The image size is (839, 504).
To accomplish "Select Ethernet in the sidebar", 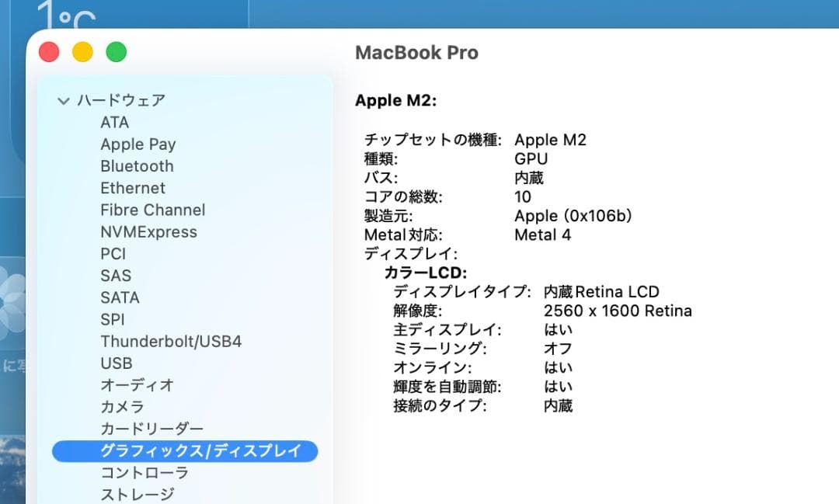I will click(x=132, y=188).
